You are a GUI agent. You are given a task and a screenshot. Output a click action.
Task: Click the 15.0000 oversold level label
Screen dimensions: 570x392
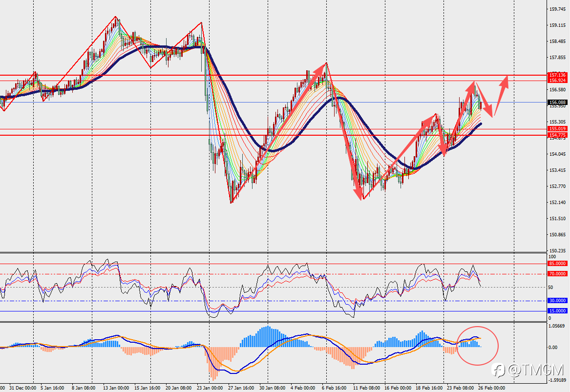(557, 311)
